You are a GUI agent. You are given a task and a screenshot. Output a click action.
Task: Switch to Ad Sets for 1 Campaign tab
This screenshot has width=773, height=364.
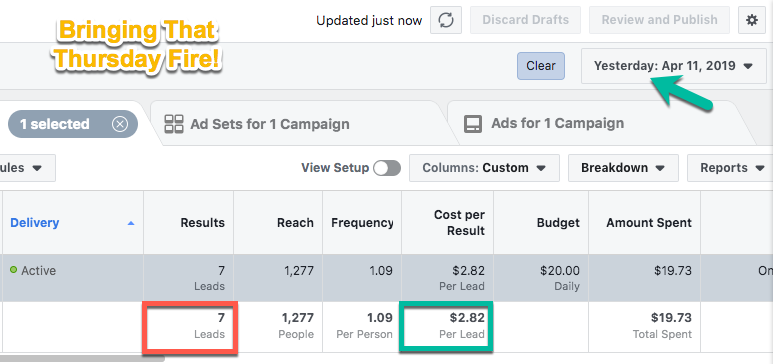pyautogui.click(x=270, y=124)
